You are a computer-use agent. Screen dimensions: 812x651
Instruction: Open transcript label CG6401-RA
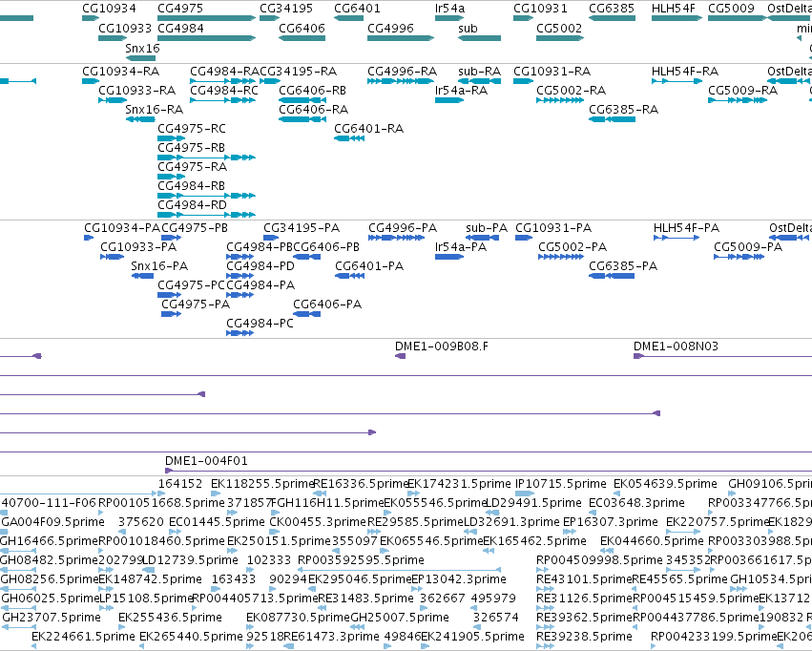pyautogui.click(x=368, y=129)
